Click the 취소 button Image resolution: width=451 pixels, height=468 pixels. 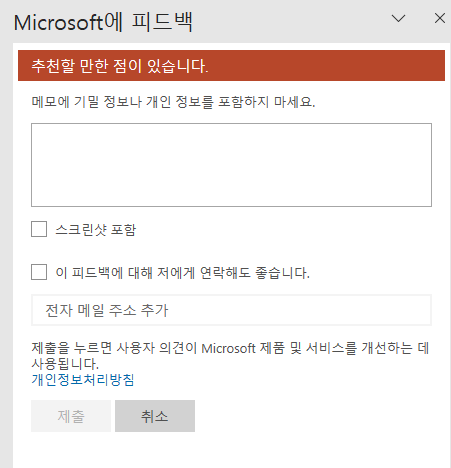(155, 416)
